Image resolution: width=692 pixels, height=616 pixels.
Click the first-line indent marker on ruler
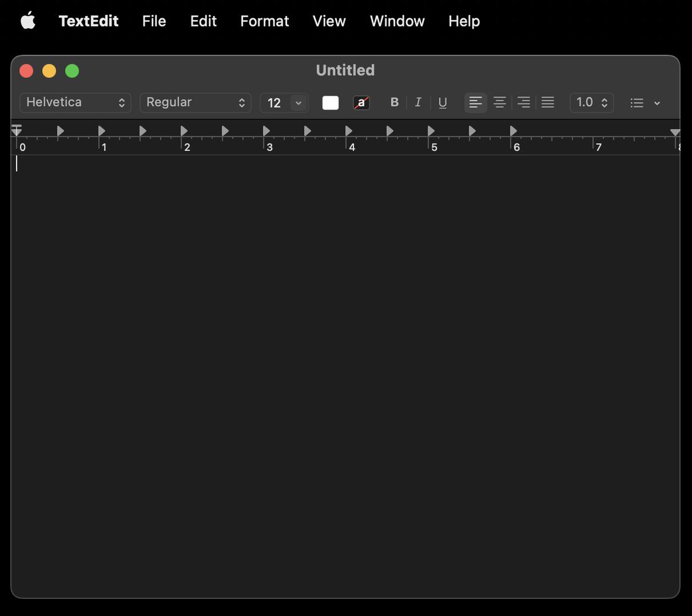pyautogui.click(x=17, y=126)
